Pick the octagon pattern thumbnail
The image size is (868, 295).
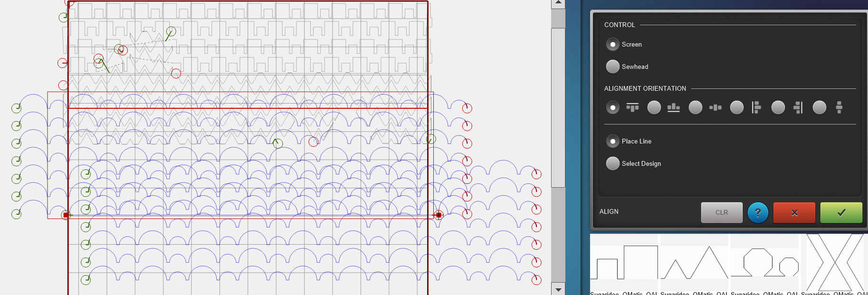coord(764,263)
